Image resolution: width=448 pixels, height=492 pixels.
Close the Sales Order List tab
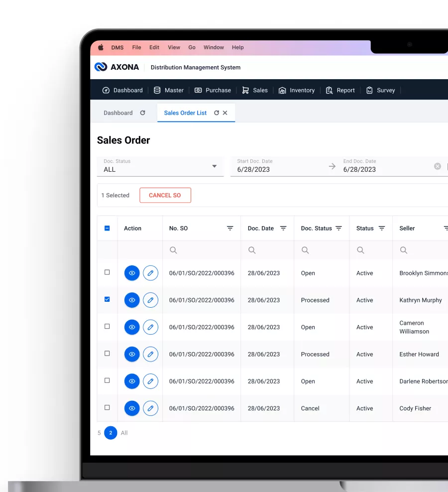click(x=225, y=113)
